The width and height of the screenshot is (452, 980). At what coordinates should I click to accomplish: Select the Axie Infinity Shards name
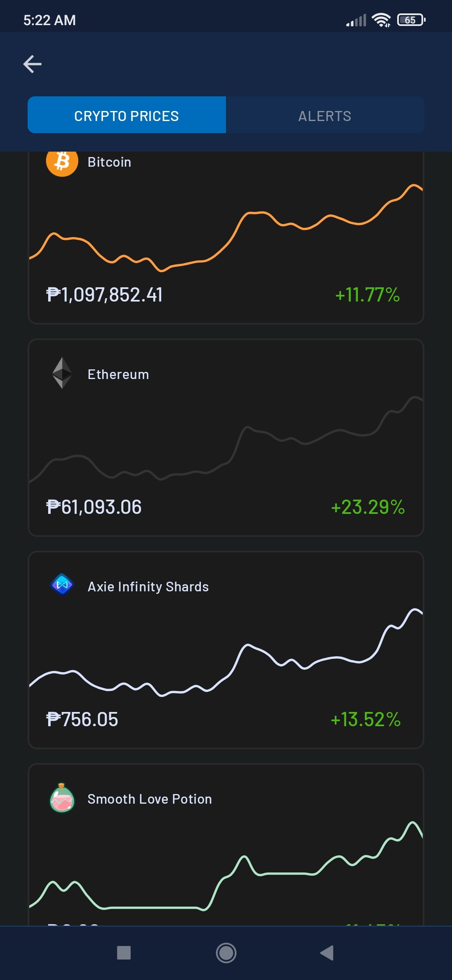pyautogui.click(x=148, y=587)
